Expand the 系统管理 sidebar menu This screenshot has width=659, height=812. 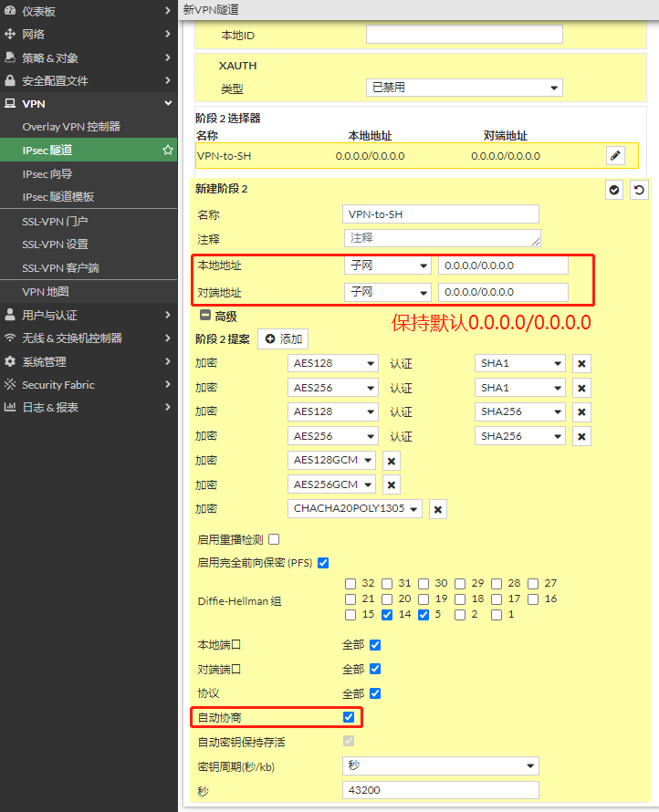(87, 361)
